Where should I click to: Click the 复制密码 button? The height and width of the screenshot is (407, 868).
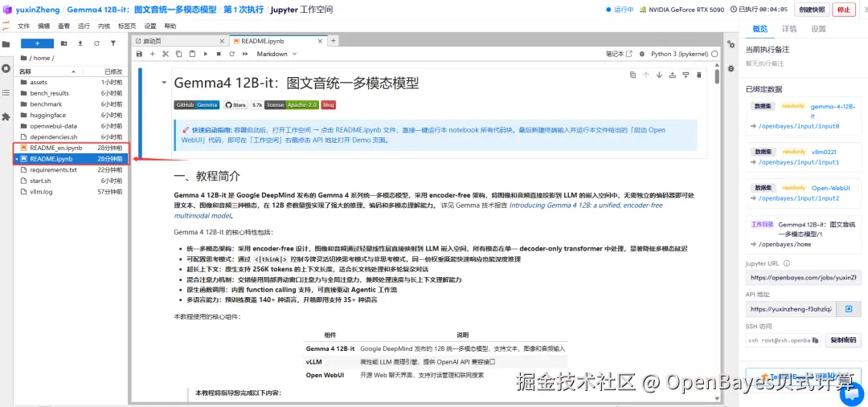point(843,340)
